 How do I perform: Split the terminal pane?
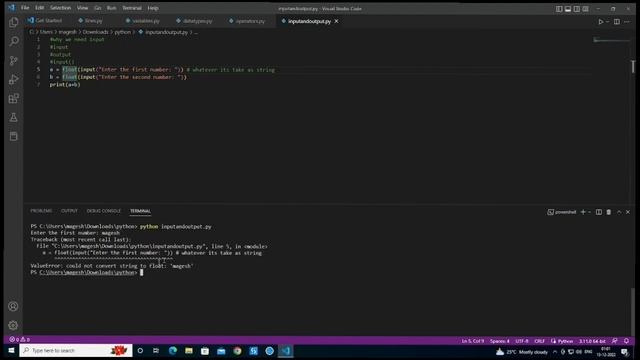pyautogui.click(x=599, y=212)
